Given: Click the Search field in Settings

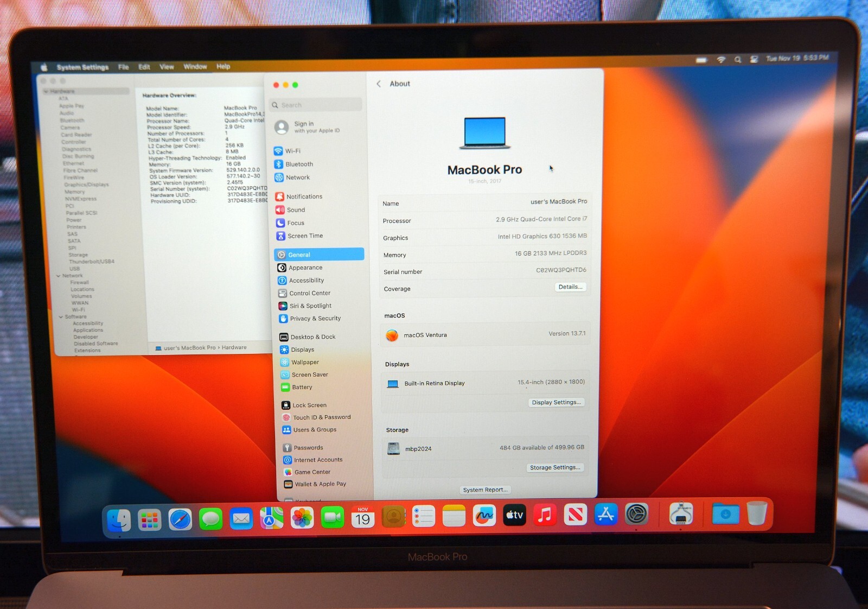Looking at the screenshot, I should (x=317, y=105).
